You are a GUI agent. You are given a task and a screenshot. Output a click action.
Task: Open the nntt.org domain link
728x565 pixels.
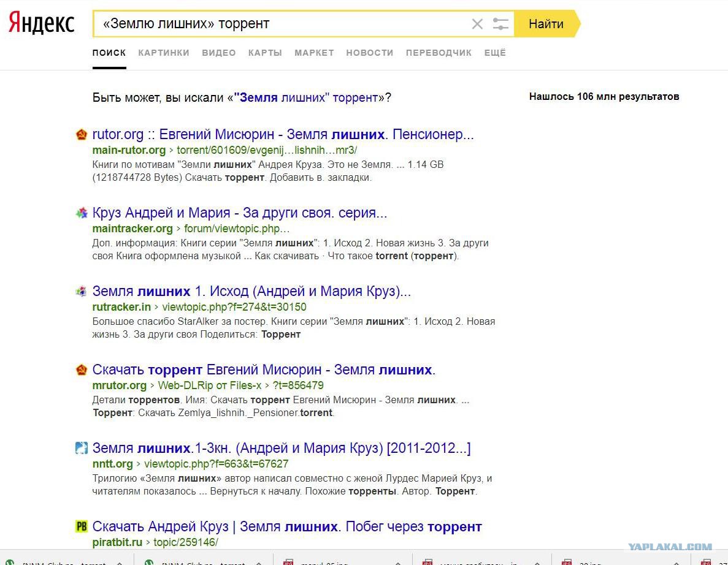(x=113, y=464)
